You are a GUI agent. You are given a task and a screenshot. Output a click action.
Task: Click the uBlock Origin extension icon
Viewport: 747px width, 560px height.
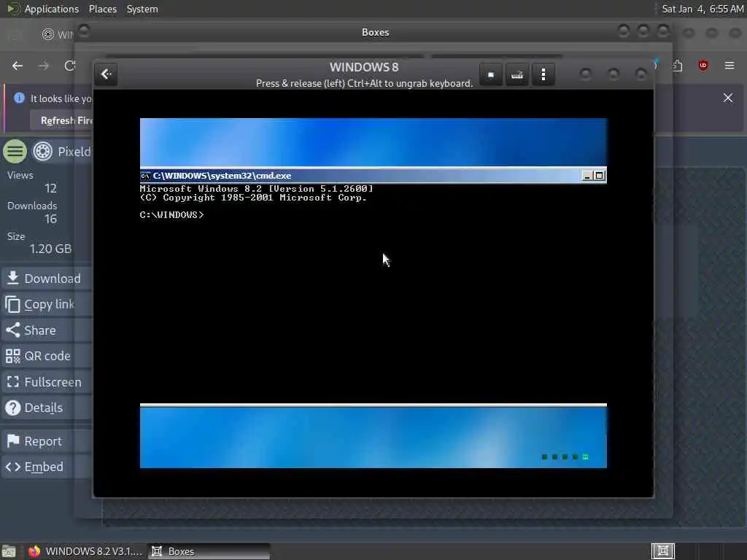click(703, 65)
